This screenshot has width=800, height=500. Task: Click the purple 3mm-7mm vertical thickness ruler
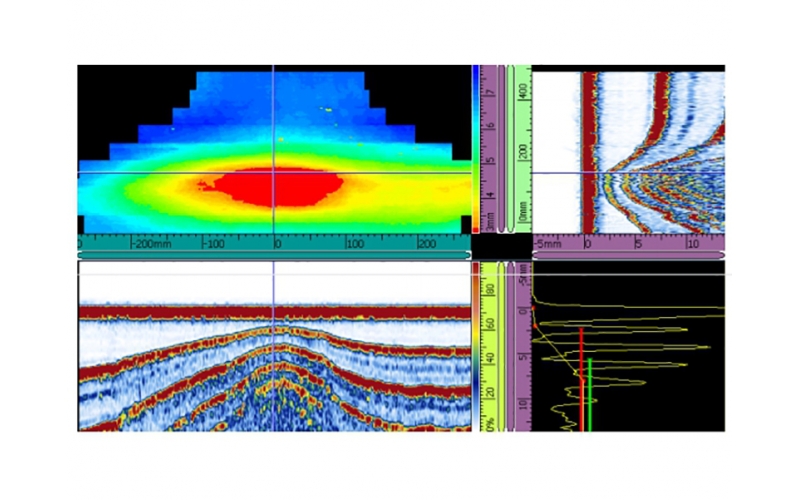coord(490,148)
